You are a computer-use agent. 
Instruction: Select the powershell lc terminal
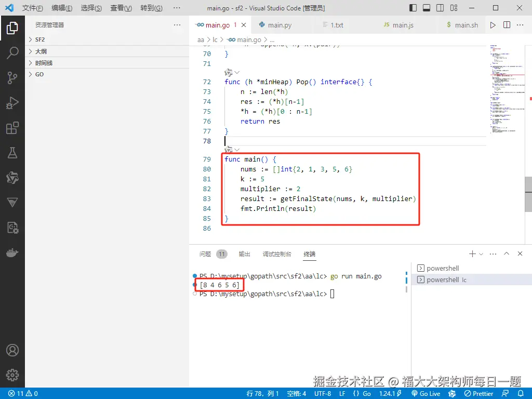tap(471, 280)
